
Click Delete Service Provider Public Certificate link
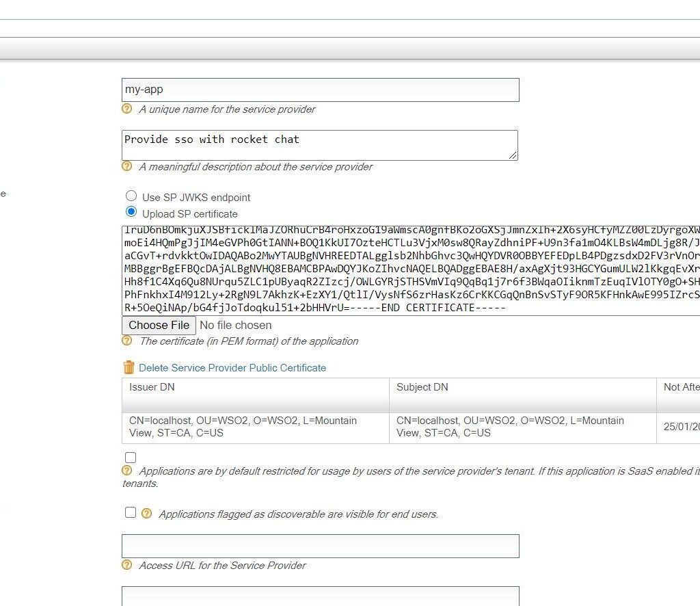pos(232,368)
